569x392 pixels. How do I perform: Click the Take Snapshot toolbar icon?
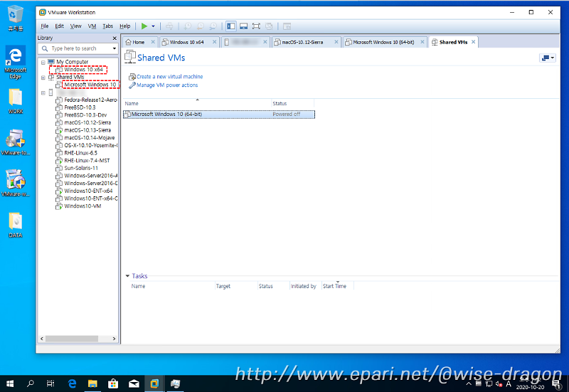pyautogui.click(x=187, y=26)
